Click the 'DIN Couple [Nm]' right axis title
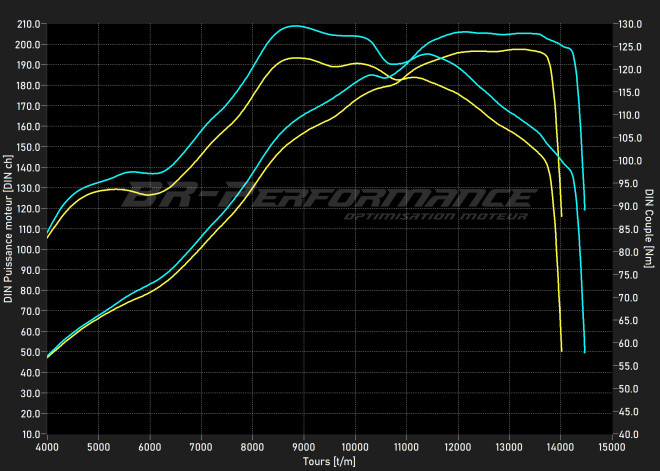 coord(650,229)
